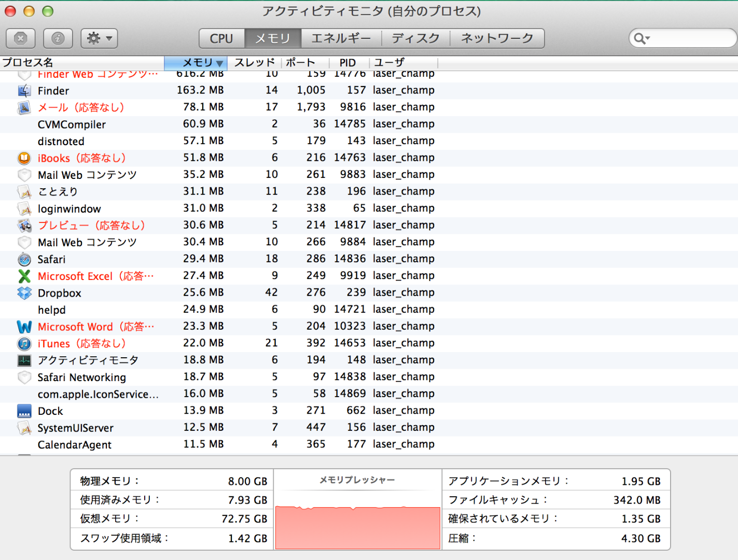738x560 pixels.
Task: Click the inspect process info button
Action: tap(58, 38)
